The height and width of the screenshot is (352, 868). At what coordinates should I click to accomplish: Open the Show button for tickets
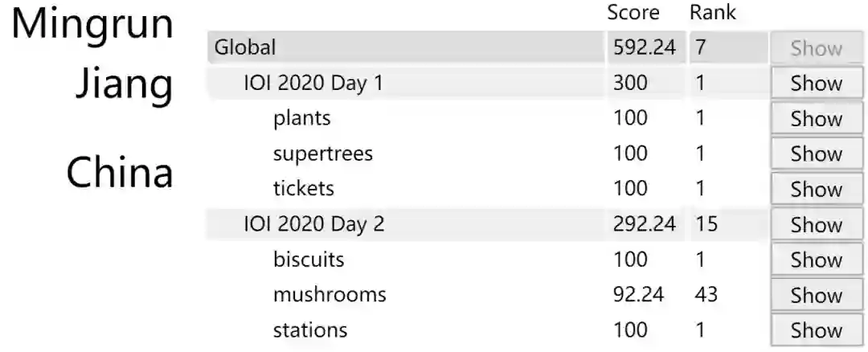coord(816,189)
